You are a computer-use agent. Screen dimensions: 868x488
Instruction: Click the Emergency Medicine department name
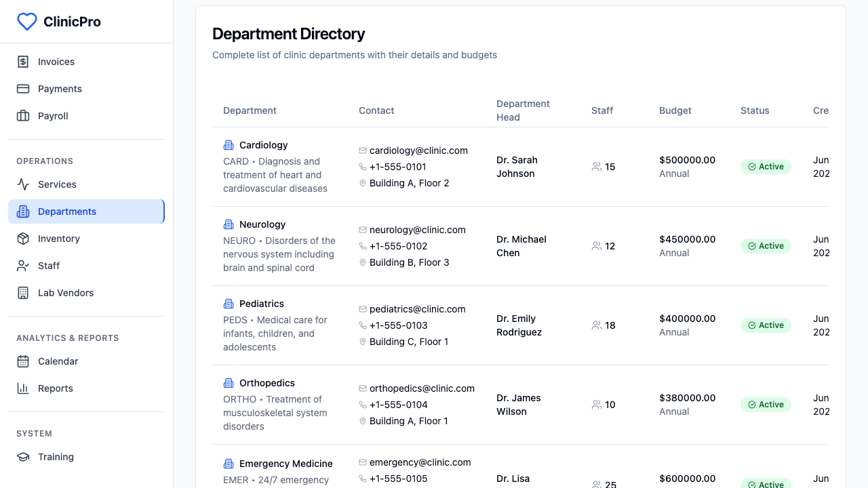(x=286, y=464)
